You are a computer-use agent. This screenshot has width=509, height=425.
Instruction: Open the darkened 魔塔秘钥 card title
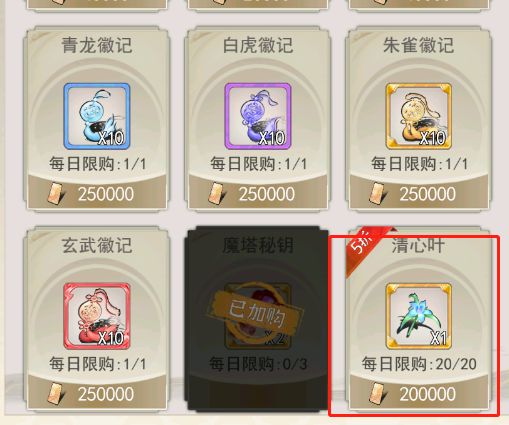click(258, 245)
